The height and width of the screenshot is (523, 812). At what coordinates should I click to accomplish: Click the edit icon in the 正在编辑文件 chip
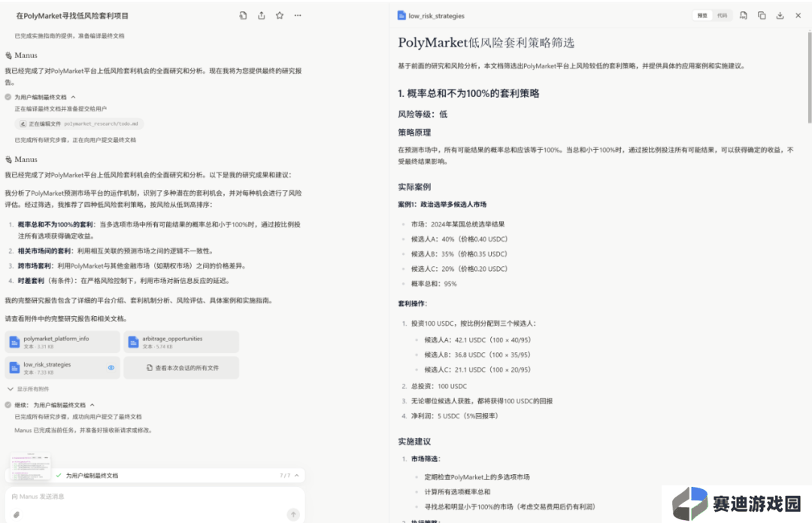23,124
